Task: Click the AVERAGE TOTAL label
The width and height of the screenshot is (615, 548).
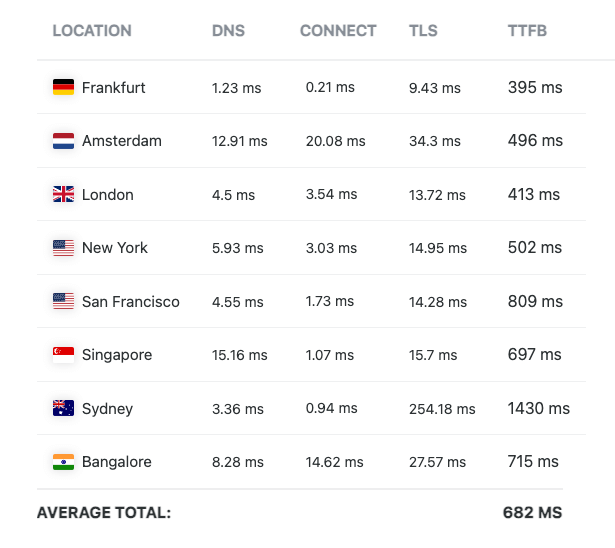Action: (x=104, y=513)
